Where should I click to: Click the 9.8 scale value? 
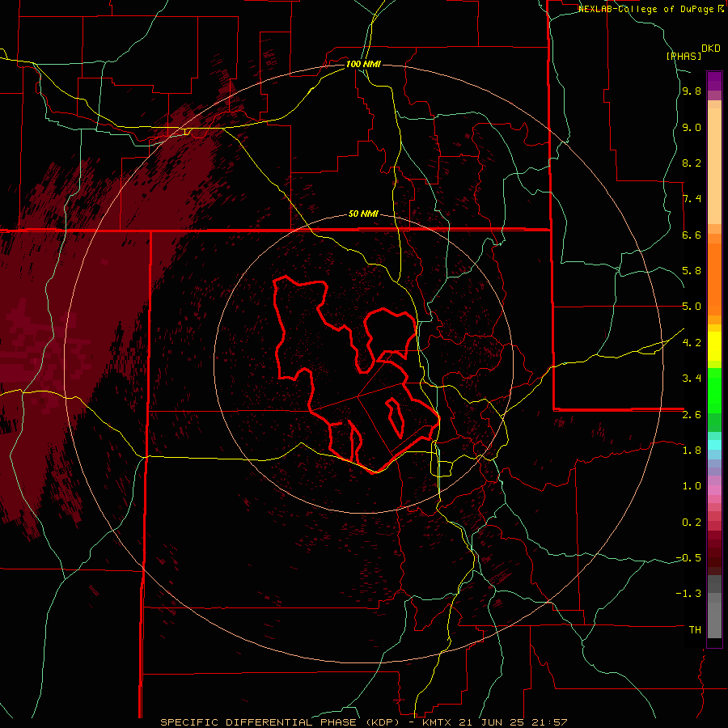(692, 91)
